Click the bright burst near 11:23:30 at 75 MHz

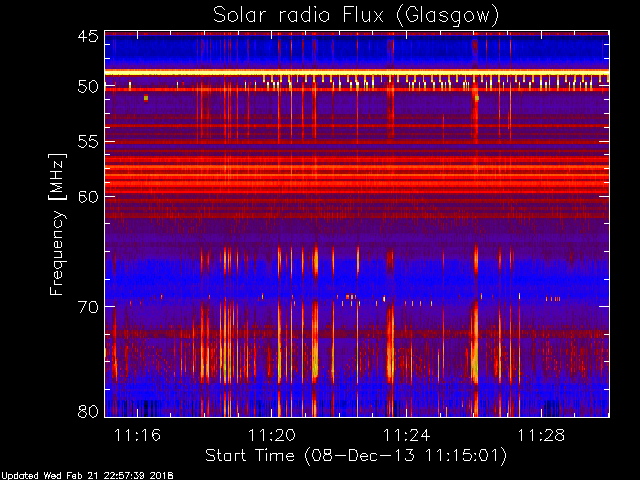[x=390, y=343]
